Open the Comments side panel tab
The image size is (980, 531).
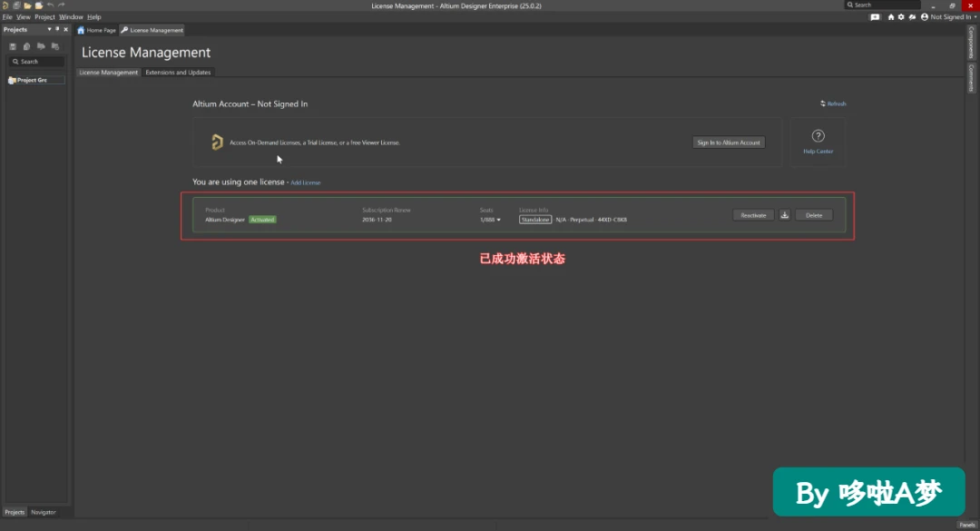pyautogui.click(x=971, y=77)
